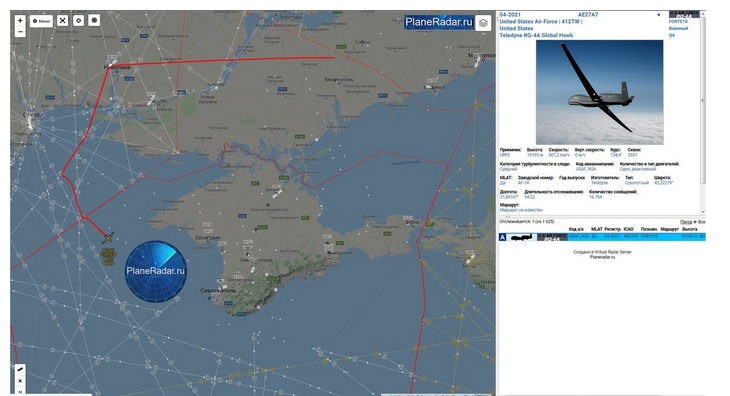Screen dimensions: 730x396
Task: Click the PlaneRadar.ru logo banner top right
Action: click(439, 22)
